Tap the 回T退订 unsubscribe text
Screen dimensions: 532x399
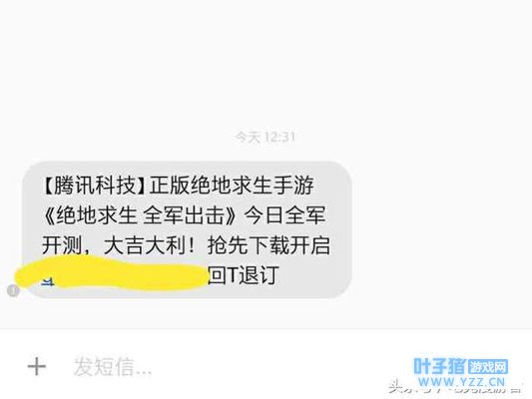[x=244, y=275]
